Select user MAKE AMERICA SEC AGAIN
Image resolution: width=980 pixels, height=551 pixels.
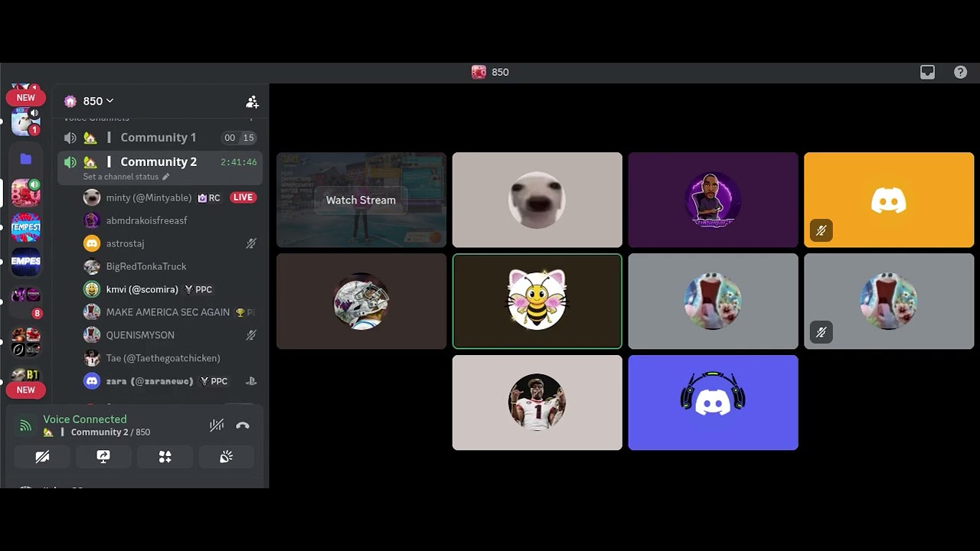pyautogui.click(x=168, y=312)
